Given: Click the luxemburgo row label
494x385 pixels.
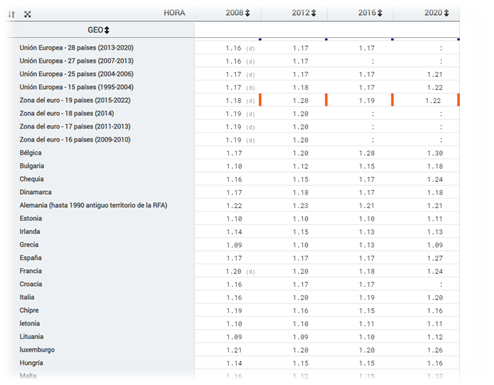Looking at the screenshot, I should click(37, 350).
